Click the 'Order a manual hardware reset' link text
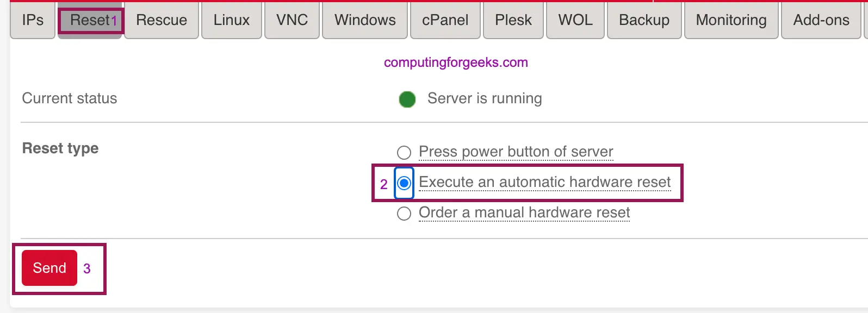 (x=523, y=212)
